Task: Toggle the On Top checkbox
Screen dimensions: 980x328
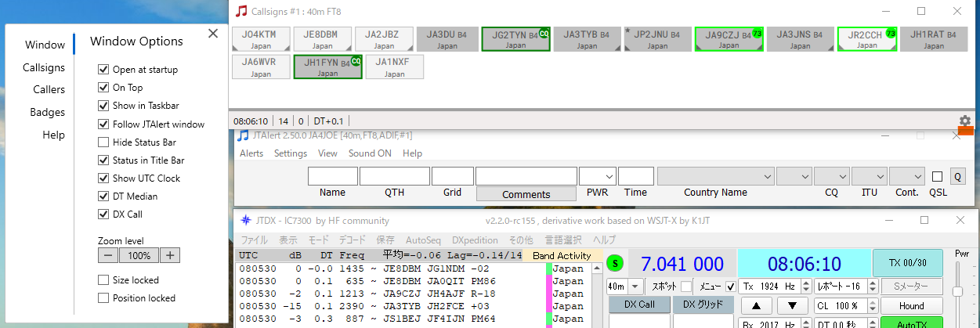Action: click(x=103, y=88)
